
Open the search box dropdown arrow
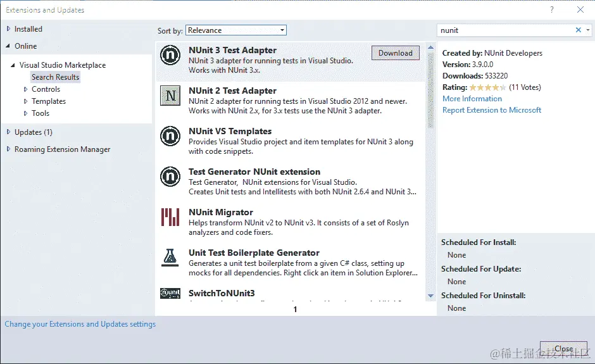pyautogui.click(x=588, y=30)
